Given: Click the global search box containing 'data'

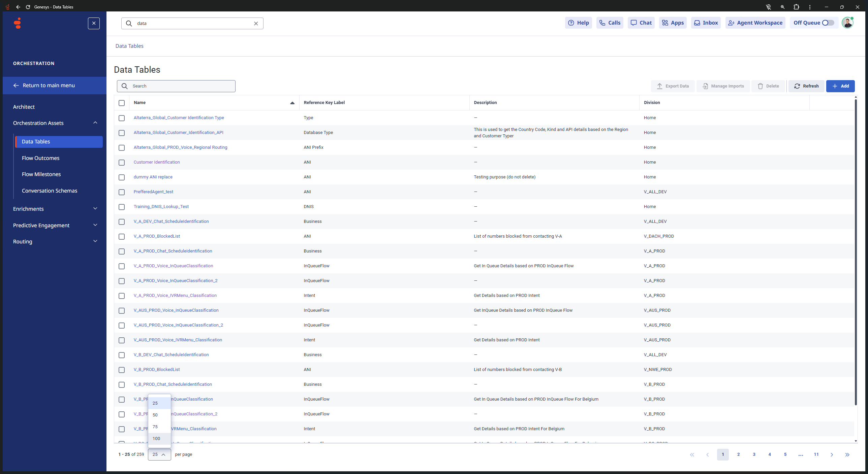Looking at the screenshot, I should point(192,23).
